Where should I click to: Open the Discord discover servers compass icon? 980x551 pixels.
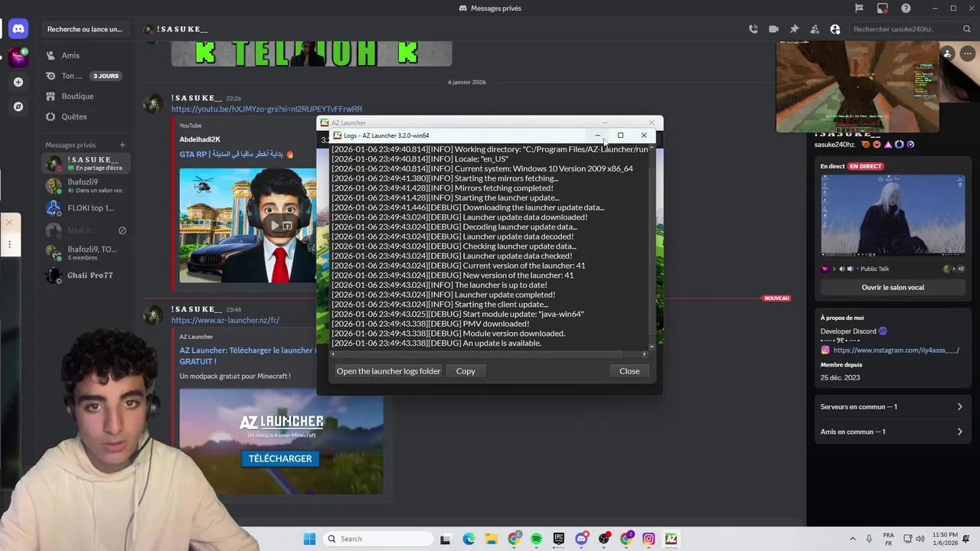18,106
